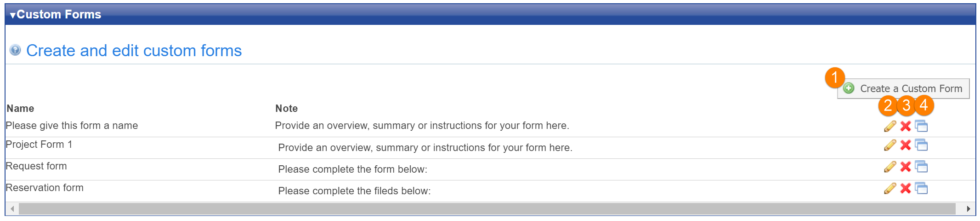This screenshot has width=980, height=221.
Task: Click the "Create and edit custom forms" heading
Action: point(134,51)
